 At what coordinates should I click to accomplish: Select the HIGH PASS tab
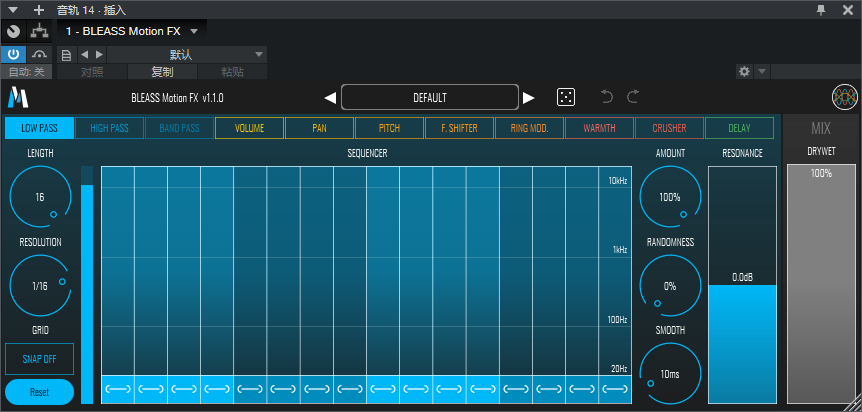pos(109,128)
